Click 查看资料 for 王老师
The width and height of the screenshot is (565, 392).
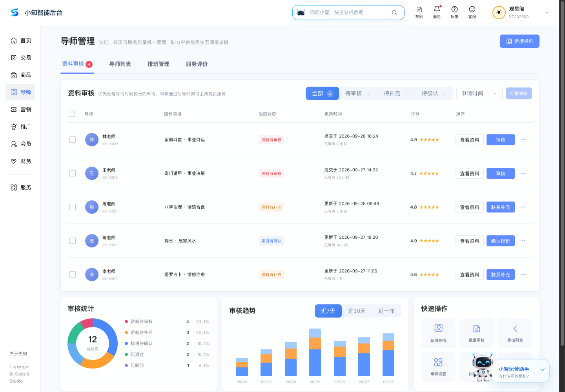[470, 173]
